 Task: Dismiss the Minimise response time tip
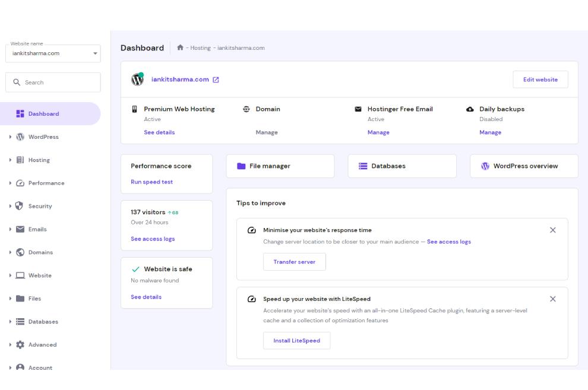pos(553,230)
